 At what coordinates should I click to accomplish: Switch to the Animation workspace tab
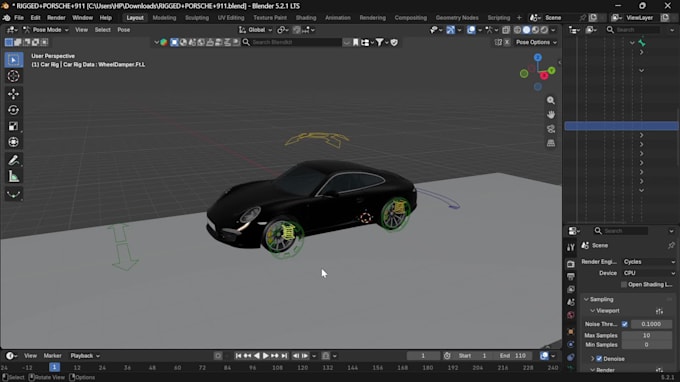point(337,18)
